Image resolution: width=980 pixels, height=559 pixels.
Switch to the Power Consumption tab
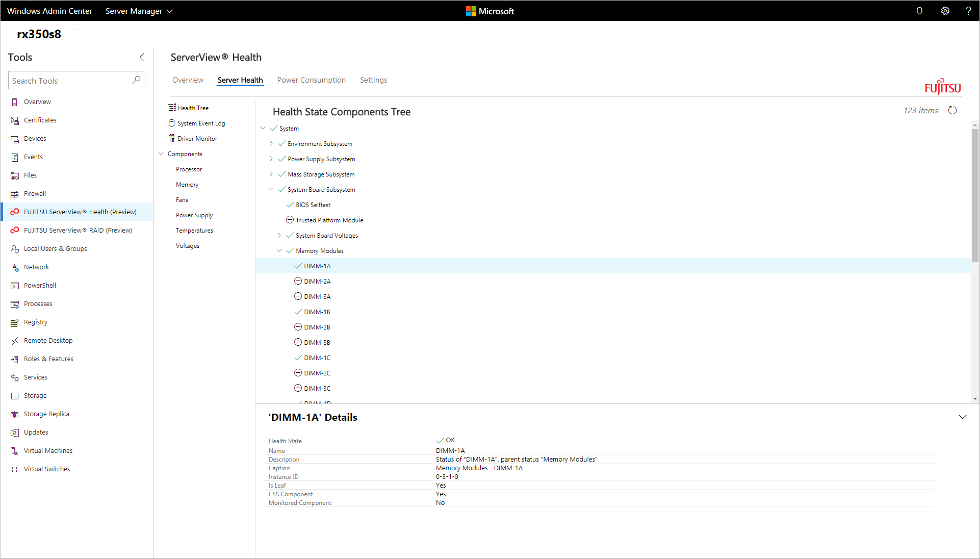[x=312, y=80]
